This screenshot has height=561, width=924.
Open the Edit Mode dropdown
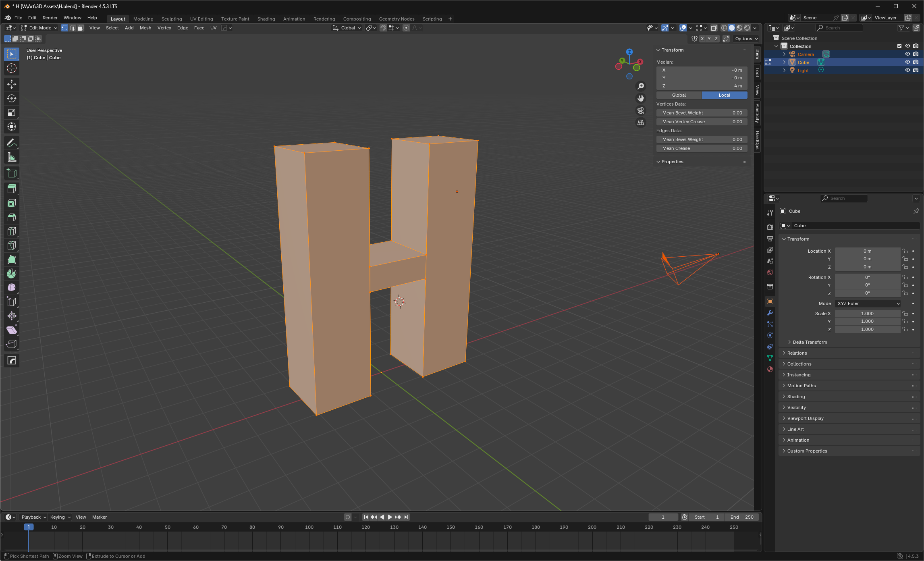(39, 28)
